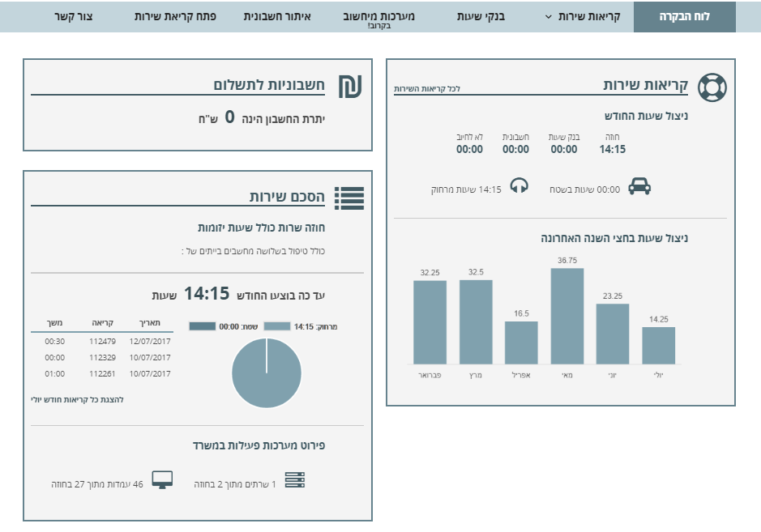761x532 pixels.
Task: Click the list icon beside הסכם שירות
Action: (x=349, y=198)
